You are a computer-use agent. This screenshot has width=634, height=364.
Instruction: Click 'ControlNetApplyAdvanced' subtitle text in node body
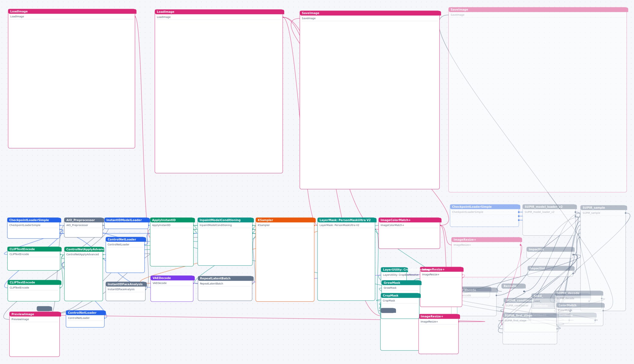[82, 255]
